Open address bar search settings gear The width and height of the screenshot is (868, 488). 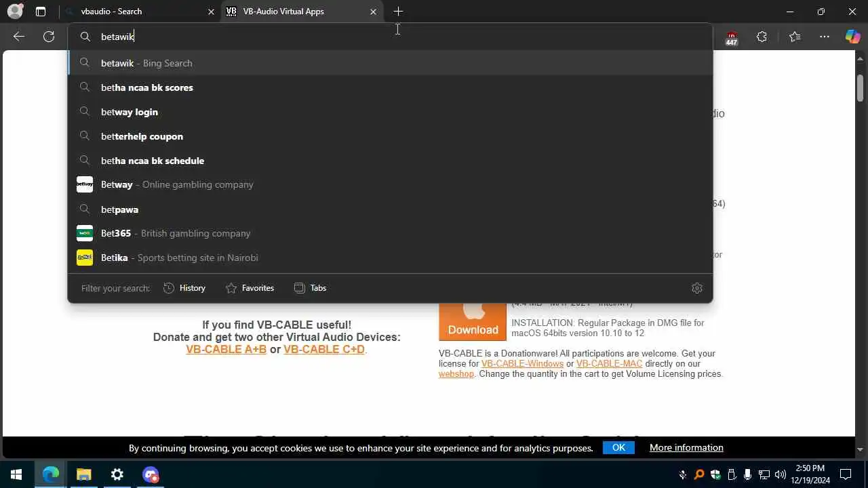point(696,288)
